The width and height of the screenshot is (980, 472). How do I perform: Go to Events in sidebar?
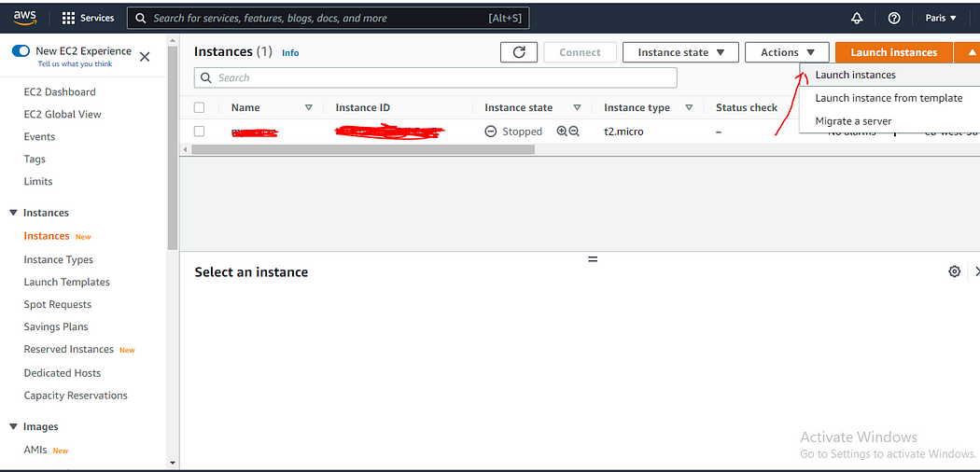(x=39, y=137)
